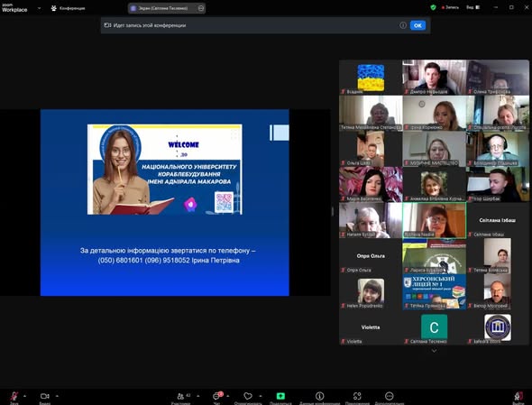The width and height of the screenshot is (532, 405).
Task: Select Наталя video tile in fifth row
Action: (371, 220)
